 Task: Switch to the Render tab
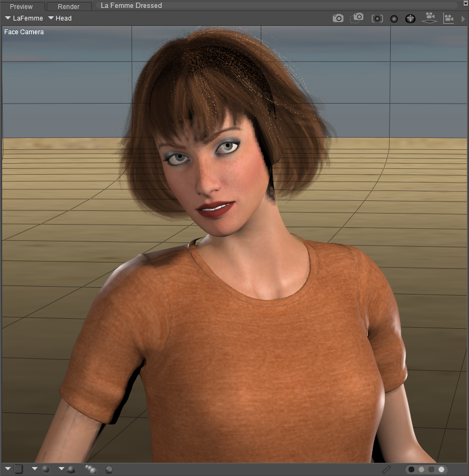(68, 6)
